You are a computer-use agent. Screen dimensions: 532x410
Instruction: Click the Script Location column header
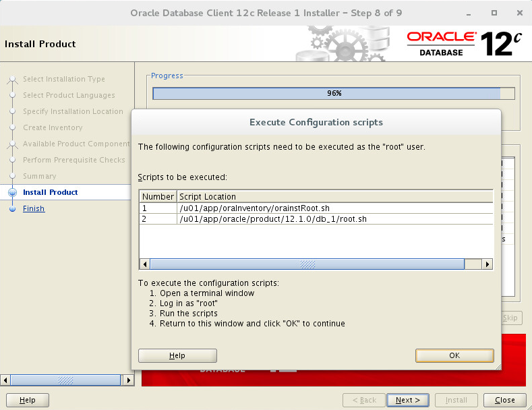point(335,196)
